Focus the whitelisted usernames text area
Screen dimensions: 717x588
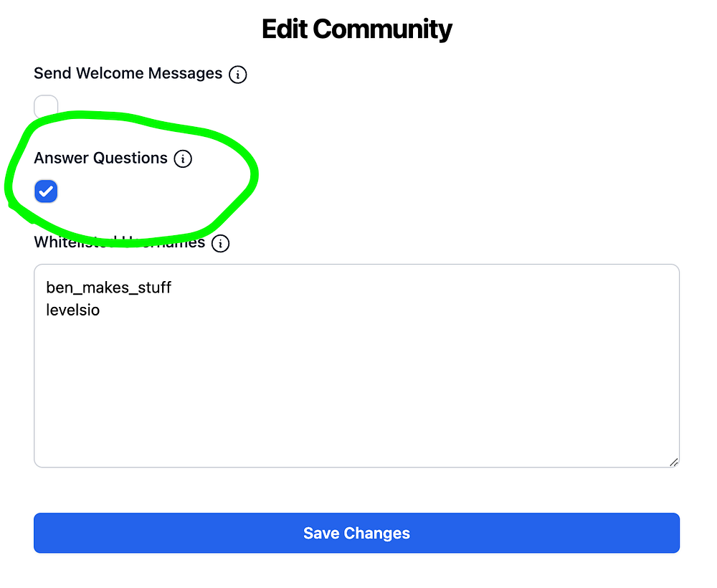click(x=356, y=366)
